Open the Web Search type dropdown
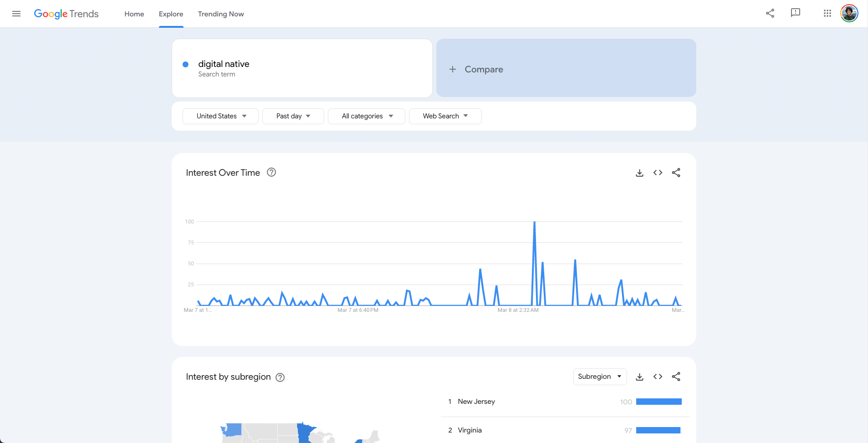Image resolution: width=868 pixels, height=443 pixels. (445, 116)
